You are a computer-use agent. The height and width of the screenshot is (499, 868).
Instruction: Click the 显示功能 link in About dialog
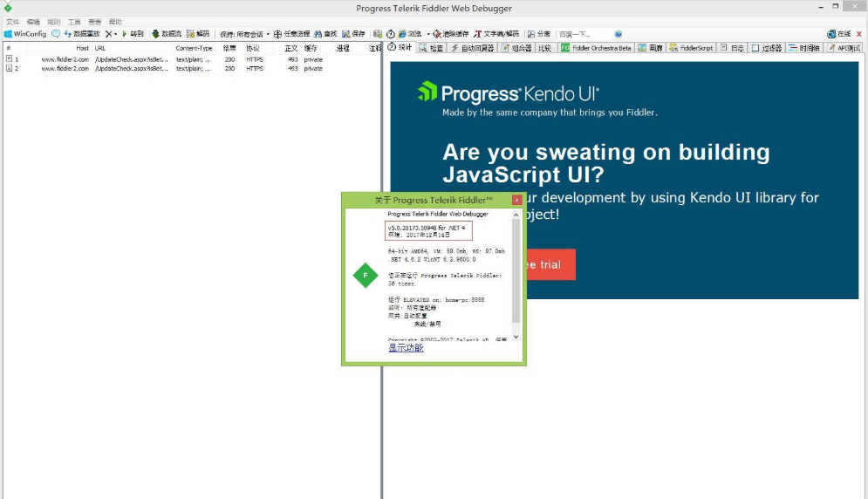point(406,348)
